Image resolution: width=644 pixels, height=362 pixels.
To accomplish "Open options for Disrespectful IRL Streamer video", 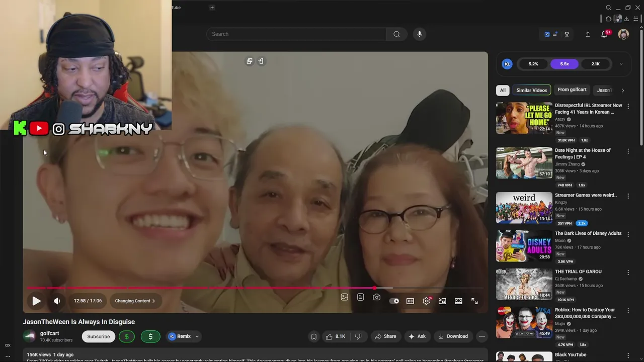I will 628,106.
